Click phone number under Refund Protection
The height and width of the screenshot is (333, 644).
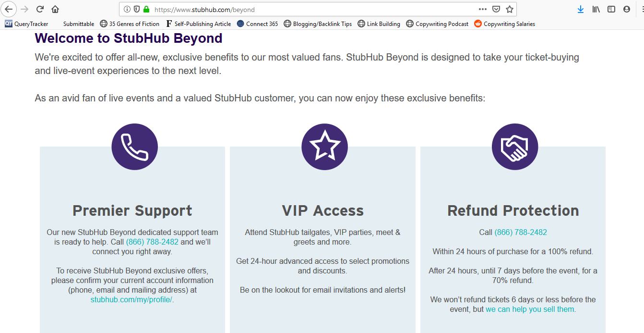click(521, 232)
